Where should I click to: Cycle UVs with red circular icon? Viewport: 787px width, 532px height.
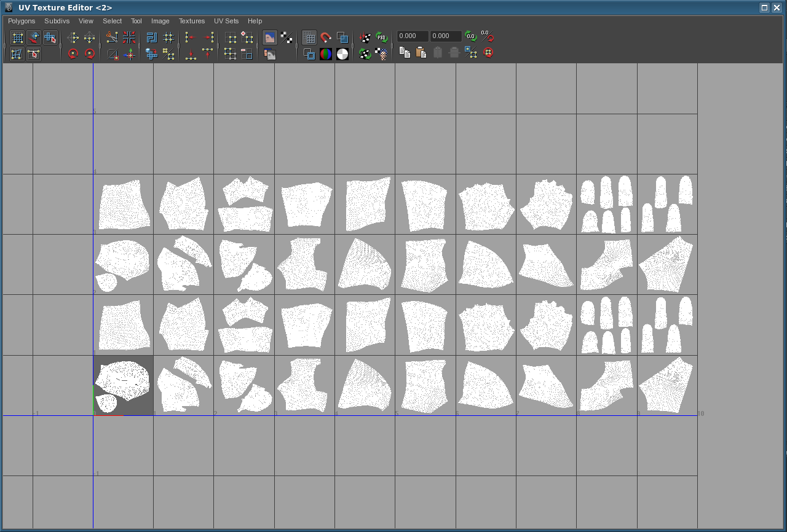coord(488,52)
